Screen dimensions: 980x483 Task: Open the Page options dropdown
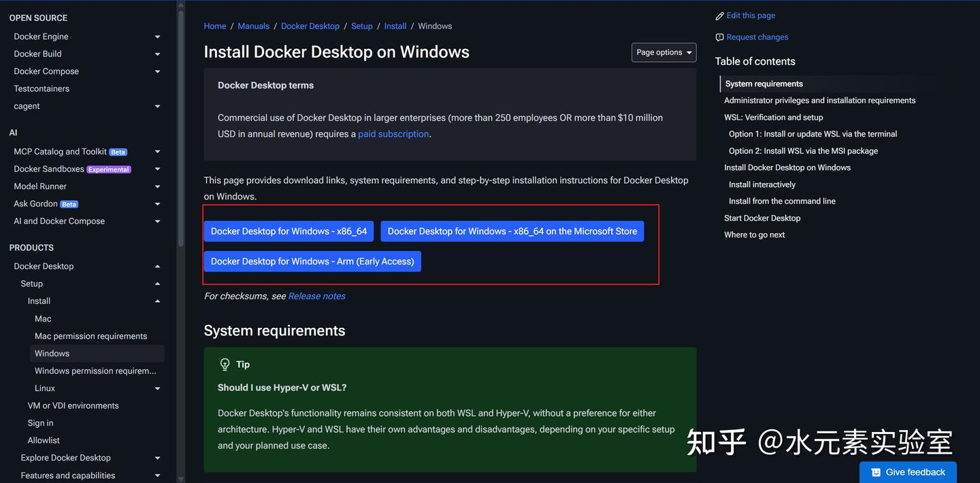point(664,52)
